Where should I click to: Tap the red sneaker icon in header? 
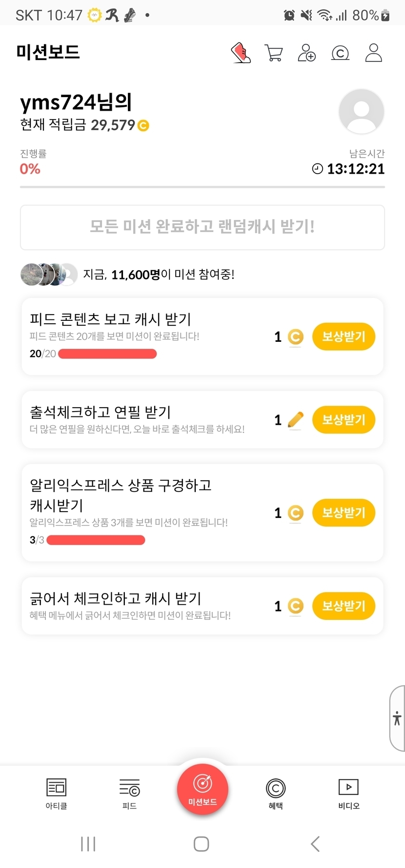coord(241,53)
